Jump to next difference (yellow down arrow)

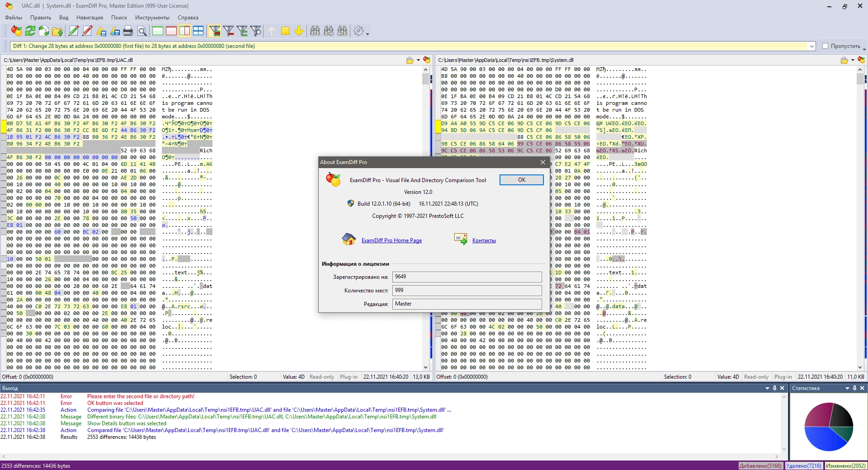pos(299,31)
